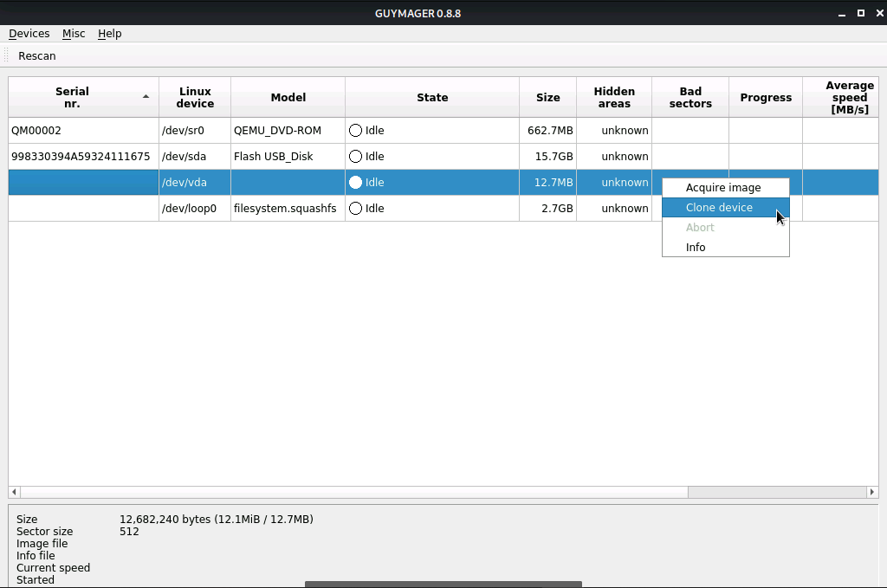Click the scrollbar left arrow button
The width and height of the screenshot is (887, 588).
point(14,492)
